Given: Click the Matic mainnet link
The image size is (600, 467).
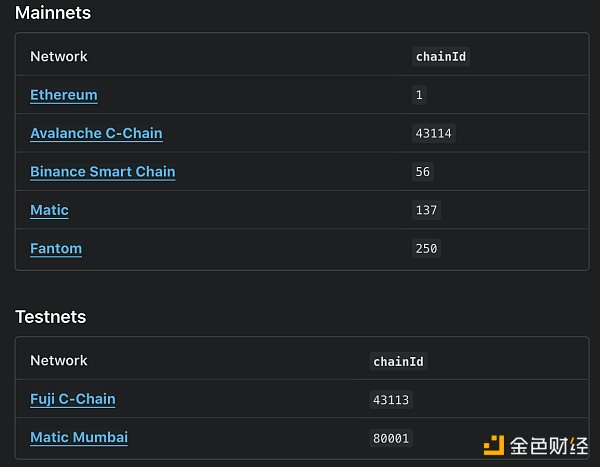Looking at the screenshot, I should pyautogui.click(x=49, y=210).
